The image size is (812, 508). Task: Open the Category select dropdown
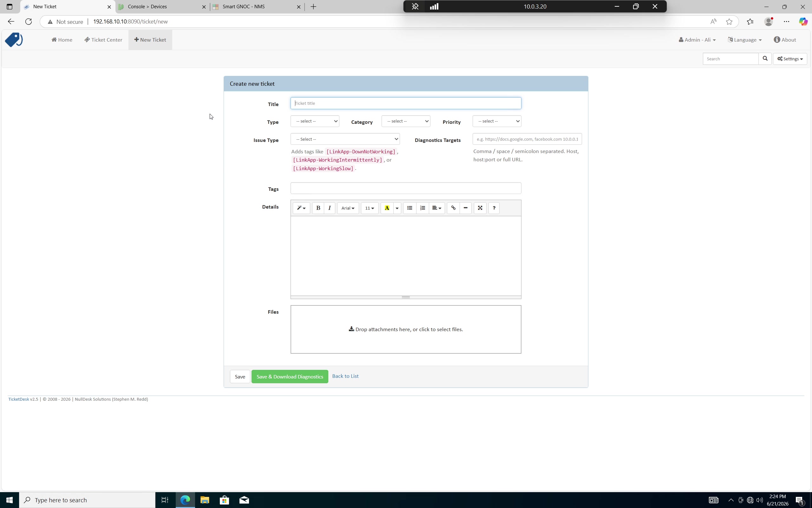pyautogui.click(x=406, y=121)
